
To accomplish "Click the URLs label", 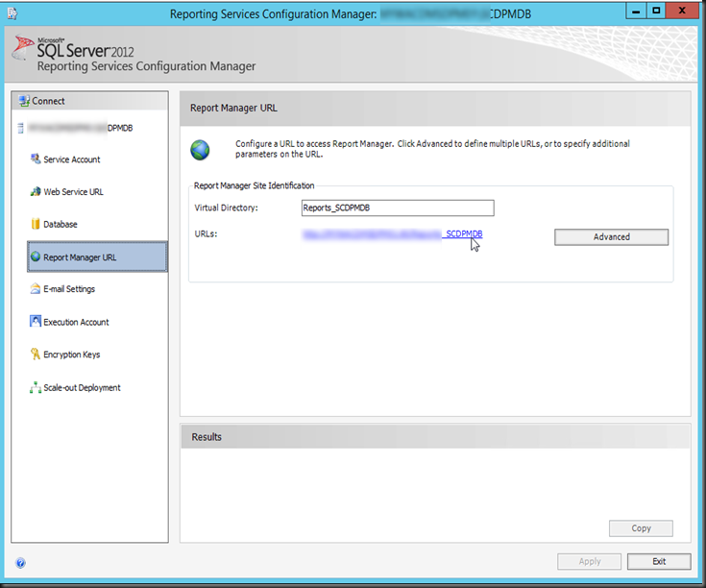I will point(206,233).
